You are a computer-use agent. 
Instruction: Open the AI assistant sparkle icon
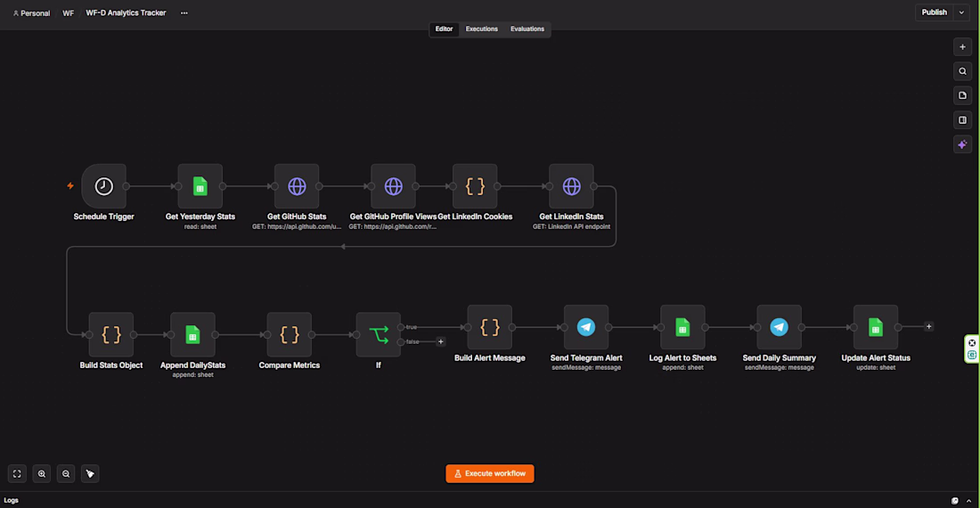[962, 144]
